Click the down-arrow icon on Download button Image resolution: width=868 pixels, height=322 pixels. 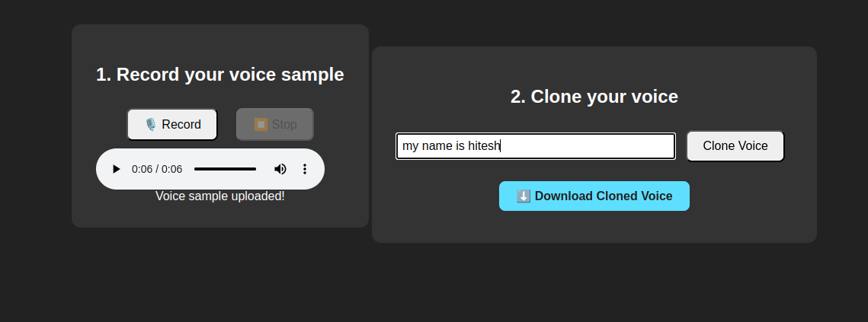(524, 196)
